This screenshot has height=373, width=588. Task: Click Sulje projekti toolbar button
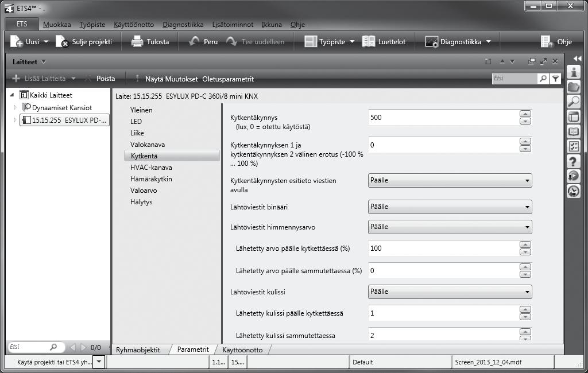[84, 42]
